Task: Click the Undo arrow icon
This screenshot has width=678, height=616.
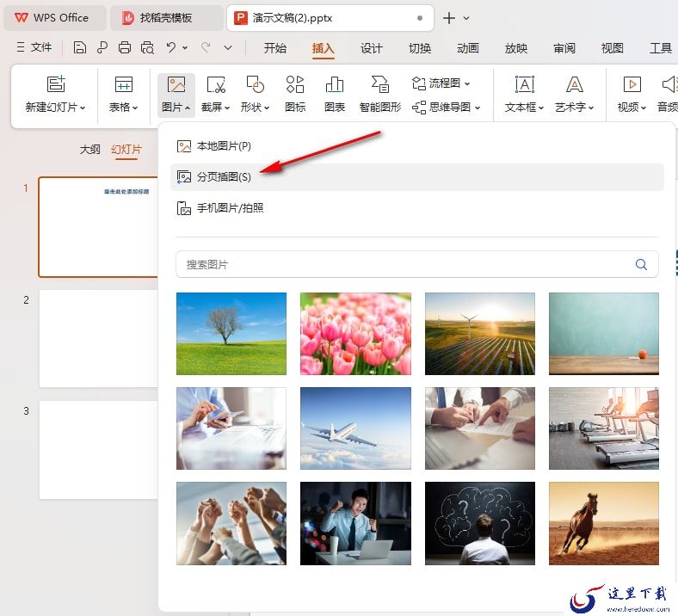Action: click(x=171, y=47)
